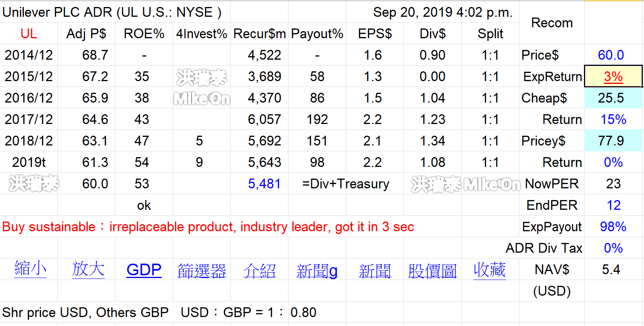The image size is (644, 326).
Task: Click the ROE% value 54
Action: [x=142, y=162]
